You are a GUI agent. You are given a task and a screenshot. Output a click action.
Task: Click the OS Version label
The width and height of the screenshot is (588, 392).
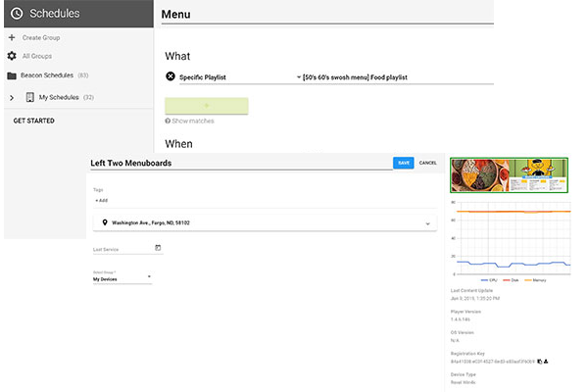(462, 332)
